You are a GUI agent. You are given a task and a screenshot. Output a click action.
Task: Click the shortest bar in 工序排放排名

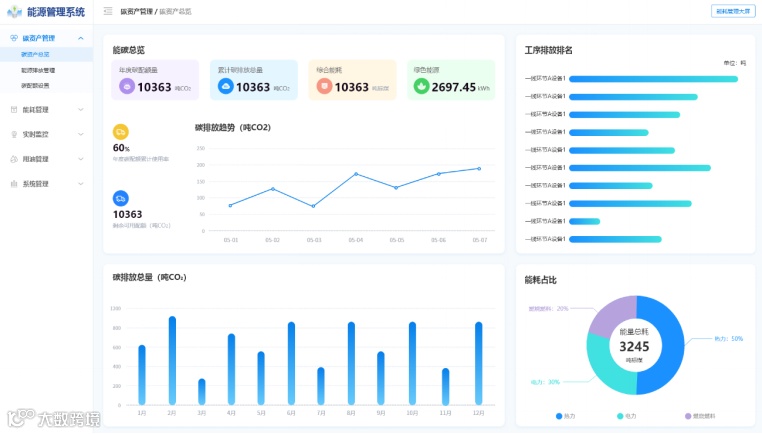point(585,222)
